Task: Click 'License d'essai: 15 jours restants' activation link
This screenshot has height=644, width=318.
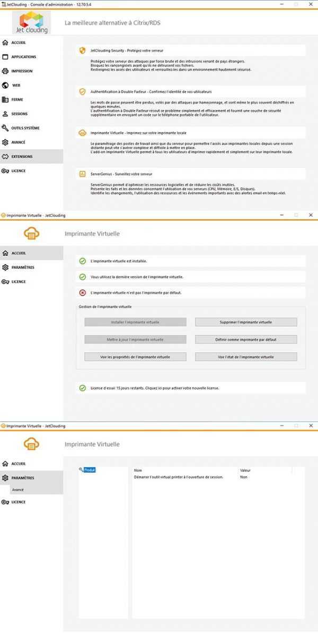Action: point(191,388)
